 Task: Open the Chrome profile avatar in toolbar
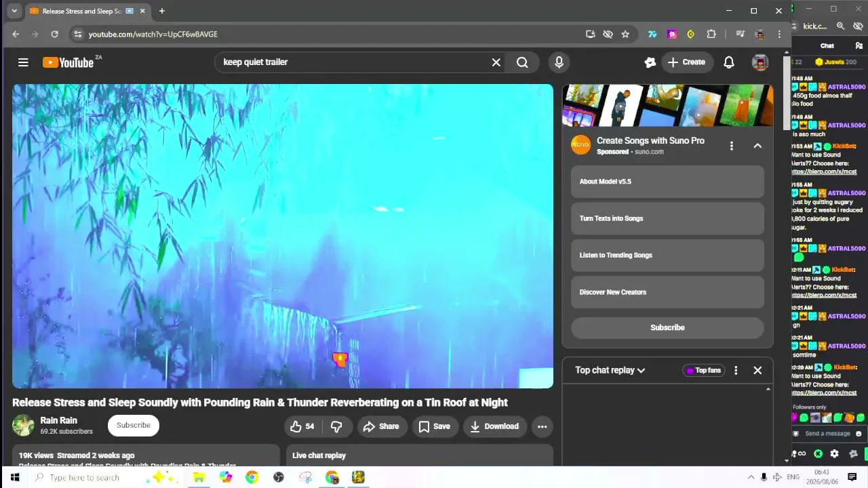(x=759, y=34)
